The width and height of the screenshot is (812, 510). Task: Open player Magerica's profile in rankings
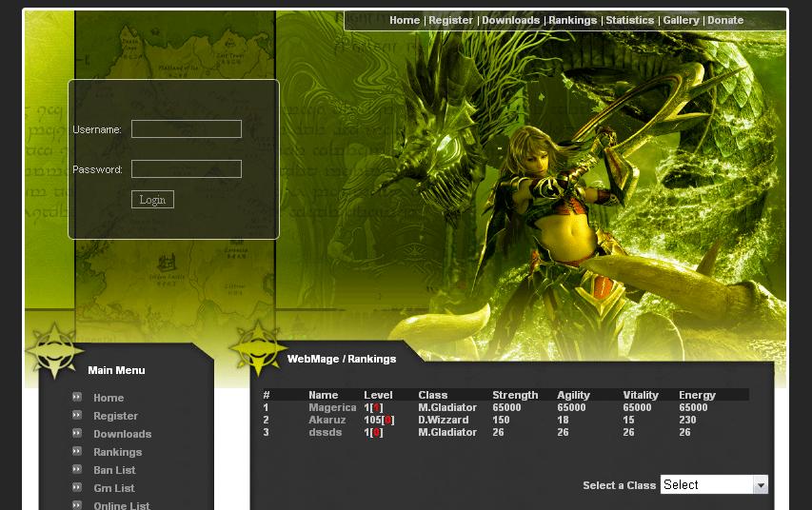(332, 407)
